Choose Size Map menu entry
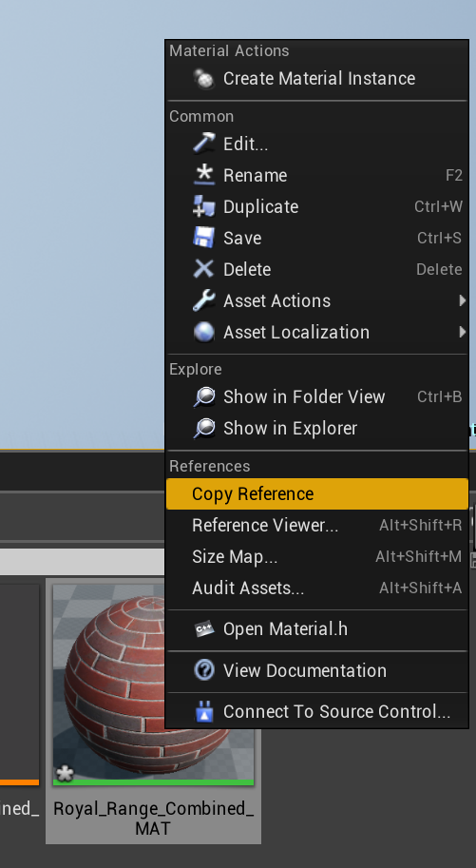The width and height of the screenshot is (476, 868). tap(317, 556)
